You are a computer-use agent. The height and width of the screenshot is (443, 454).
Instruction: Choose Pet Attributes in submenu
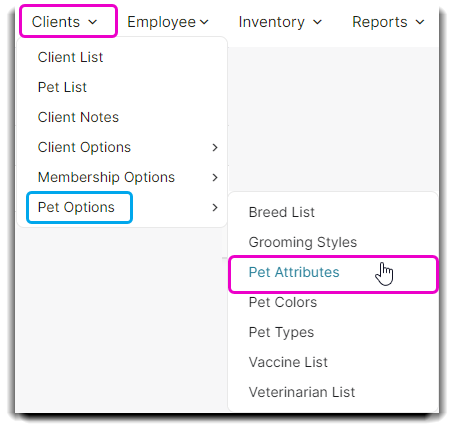[333, 272]
